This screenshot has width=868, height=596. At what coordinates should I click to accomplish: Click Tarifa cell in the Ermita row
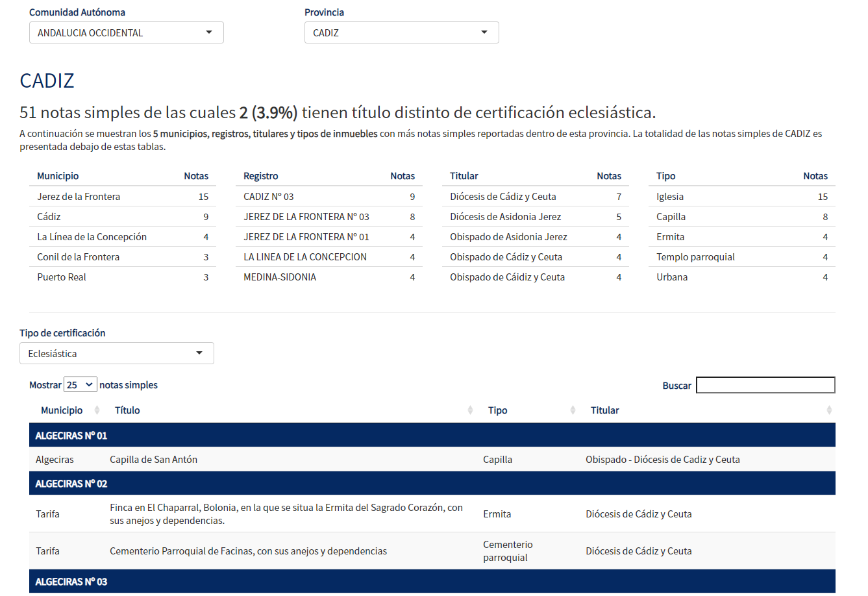point(47,514)
